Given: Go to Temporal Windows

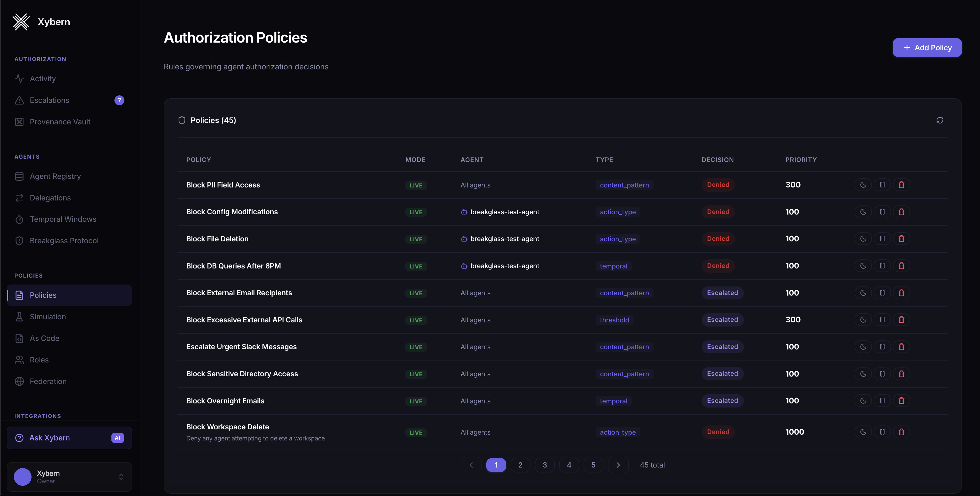Looking at the screenshot, I should click(x=63, y=219).
